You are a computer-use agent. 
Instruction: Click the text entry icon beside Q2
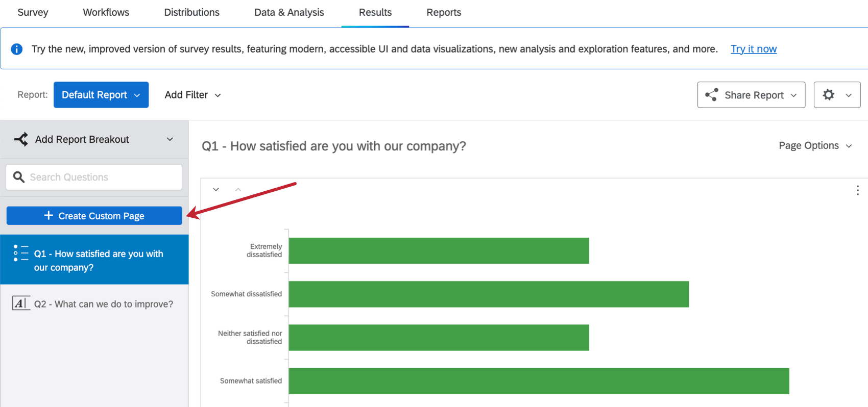21,303
